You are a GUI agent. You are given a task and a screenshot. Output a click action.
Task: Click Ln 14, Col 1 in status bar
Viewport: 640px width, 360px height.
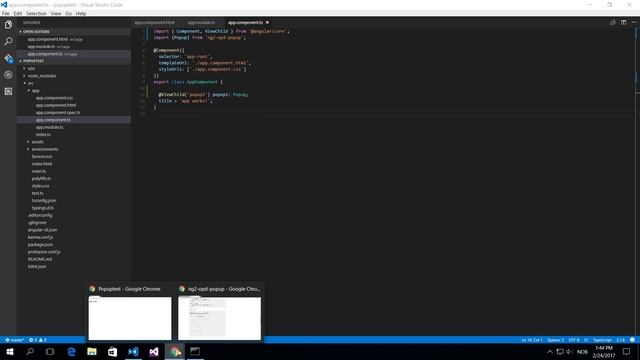pos(532,340)
